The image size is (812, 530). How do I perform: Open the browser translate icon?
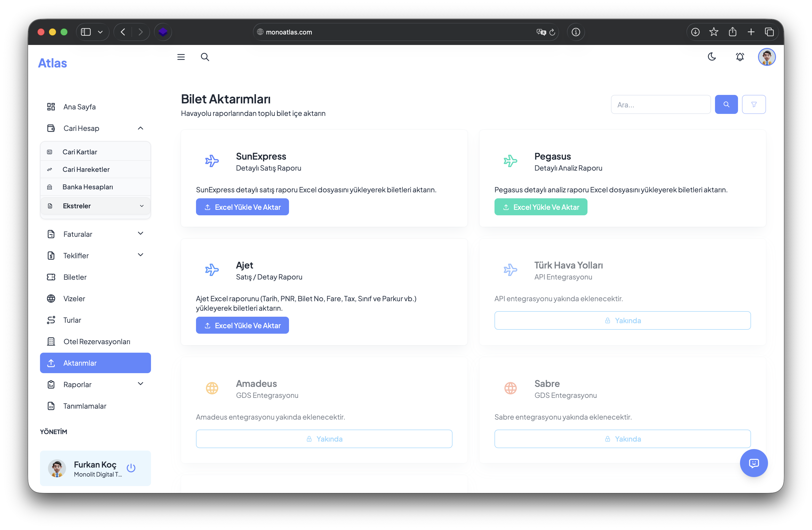(541, 32)
